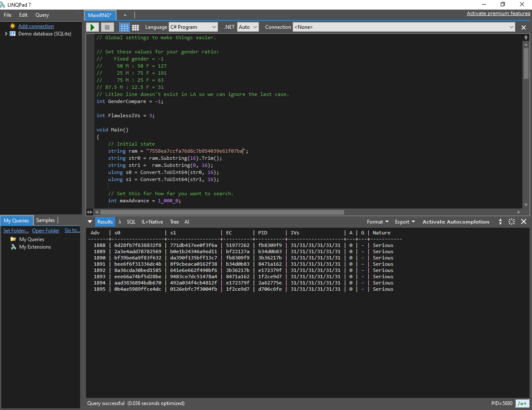This screenshot has height=410, width=532.
Task: Select the Samples panel tab
Action: [x=46, y=220]
